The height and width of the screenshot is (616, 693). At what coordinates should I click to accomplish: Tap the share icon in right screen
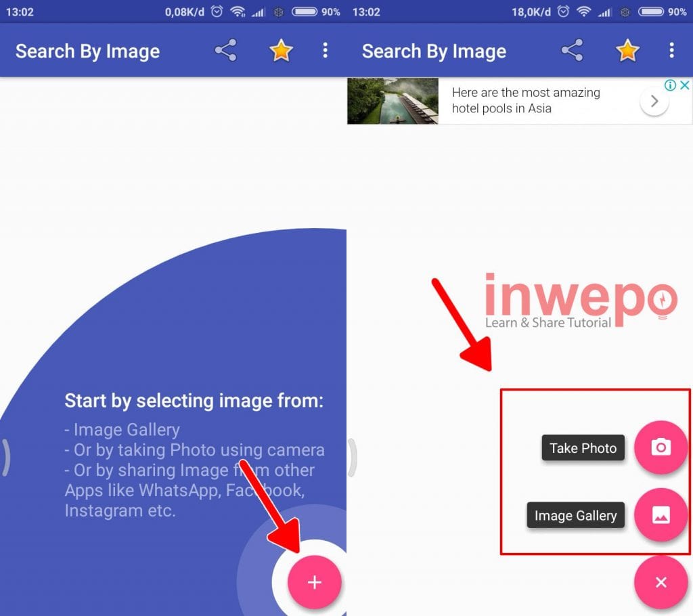[x=573, y=50]
